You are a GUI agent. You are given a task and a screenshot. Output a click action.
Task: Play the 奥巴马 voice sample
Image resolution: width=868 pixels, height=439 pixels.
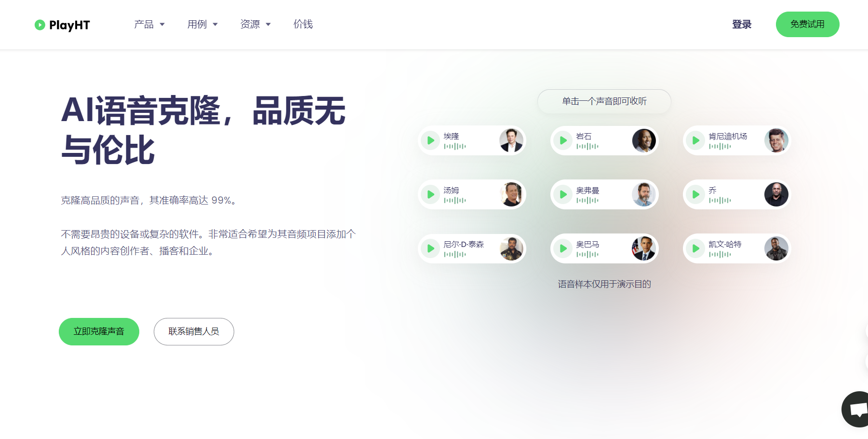563,248
